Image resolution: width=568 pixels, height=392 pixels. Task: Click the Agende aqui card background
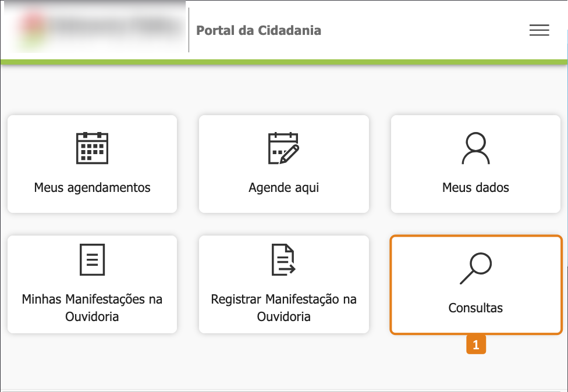(283, 164)
